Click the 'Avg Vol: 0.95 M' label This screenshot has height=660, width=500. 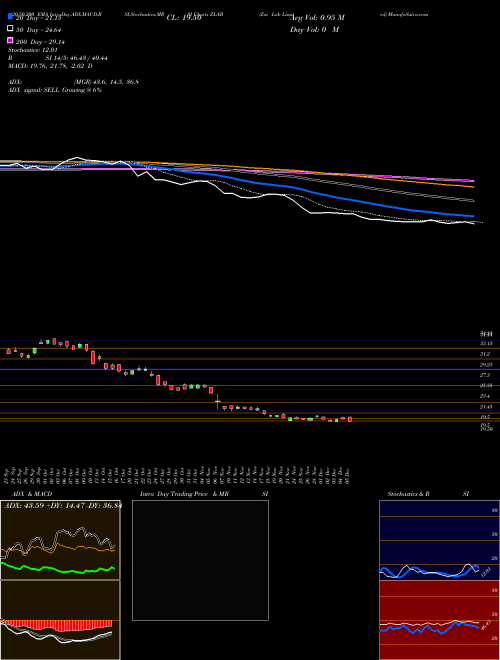click(317, 18)
